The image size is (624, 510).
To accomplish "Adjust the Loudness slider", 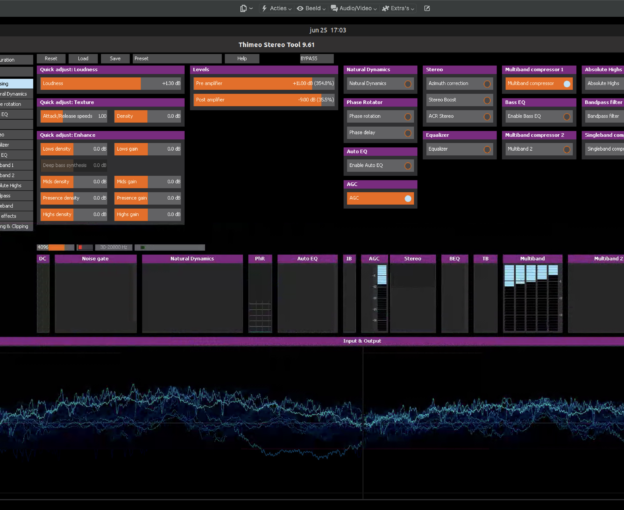I will point(111,84).
